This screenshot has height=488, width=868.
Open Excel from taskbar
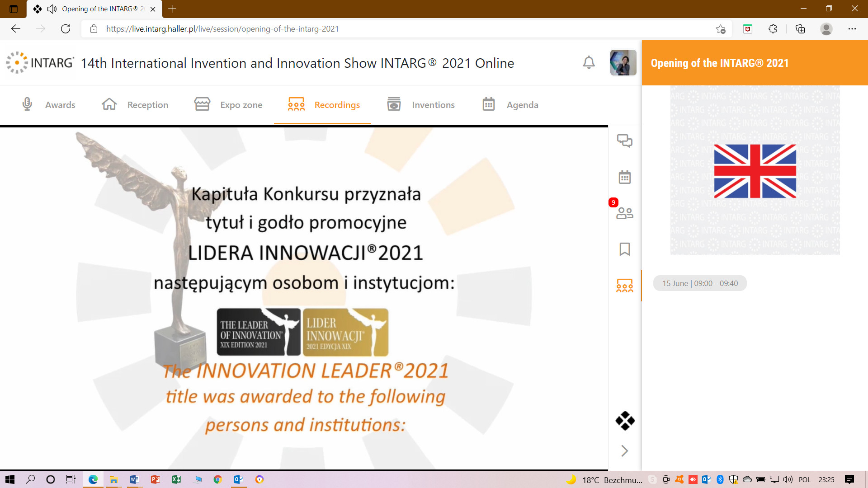pos(176,479)
